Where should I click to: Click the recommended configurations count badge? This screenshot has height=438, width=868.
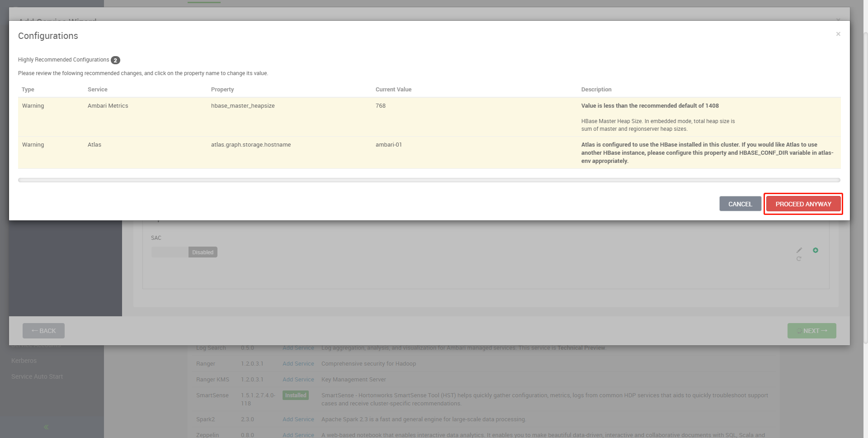(115, 60)
